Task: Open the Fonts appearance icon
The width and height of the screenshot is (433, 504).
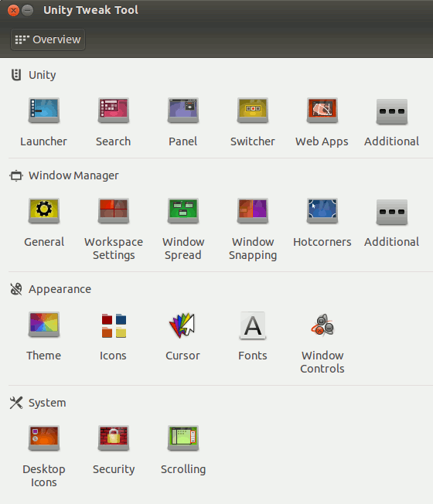Action: point(253,325)
